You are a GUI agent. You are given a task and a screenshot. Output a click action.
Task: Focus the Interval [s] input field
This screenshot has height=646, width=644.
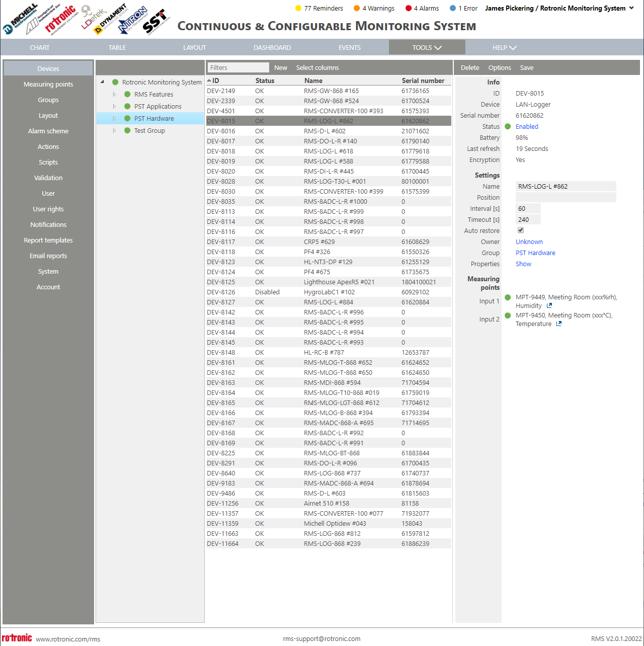(528, 208)
